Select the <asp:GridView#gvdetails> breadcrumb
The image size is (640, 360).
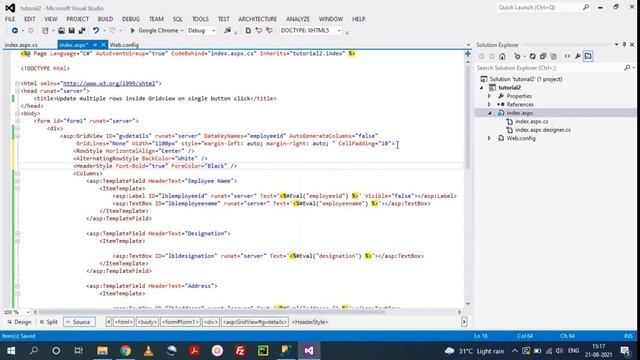point(255,322)
